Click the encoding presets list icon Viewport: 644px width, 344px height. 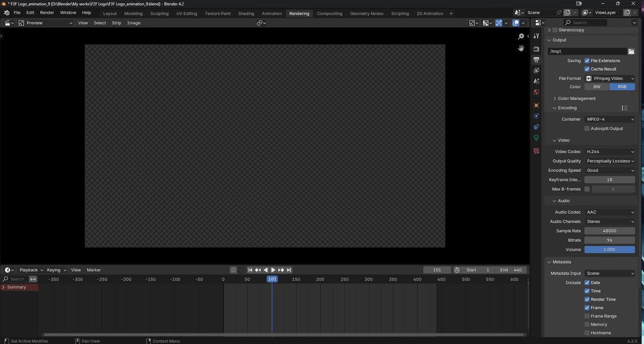pos(624,108)
